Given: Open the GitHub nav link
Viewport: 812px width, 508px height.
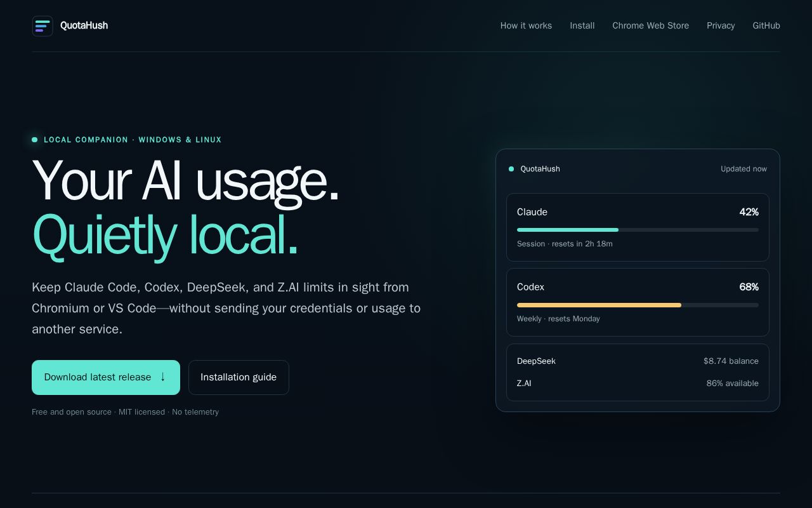Looking at the screenshot, I should point(766,25).
